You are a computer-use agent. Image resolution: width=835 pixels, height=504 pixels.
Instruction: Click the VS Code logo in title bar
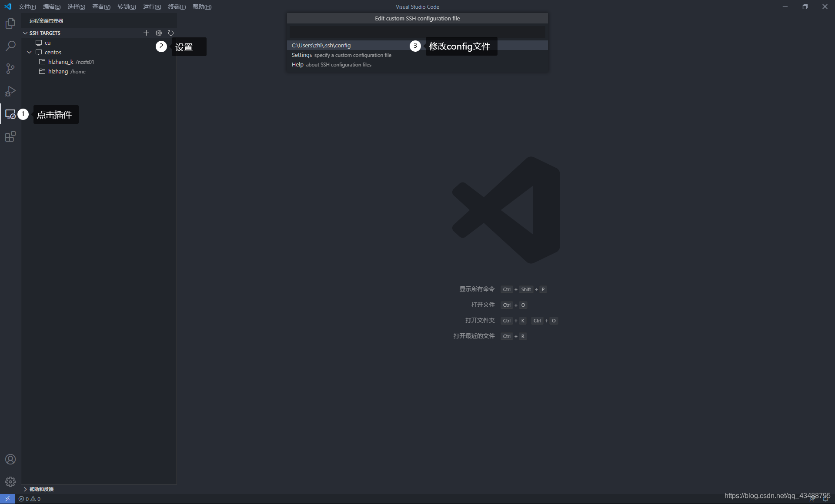pos(8,7)
